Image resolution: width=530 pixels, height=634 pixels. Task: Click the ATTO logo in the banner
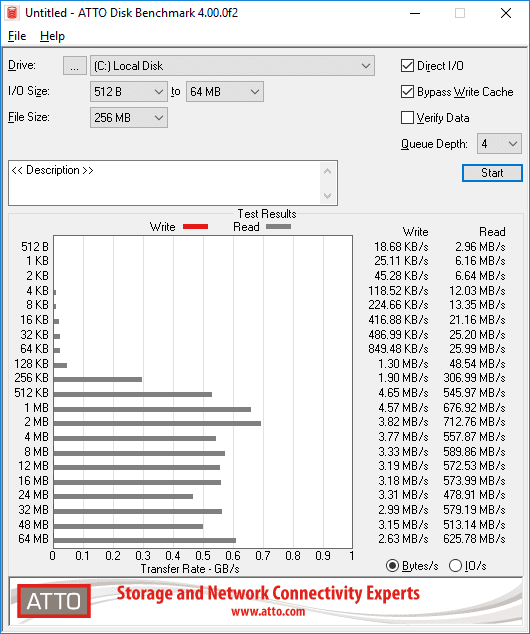pyautogui.click(x=54, y=601)
